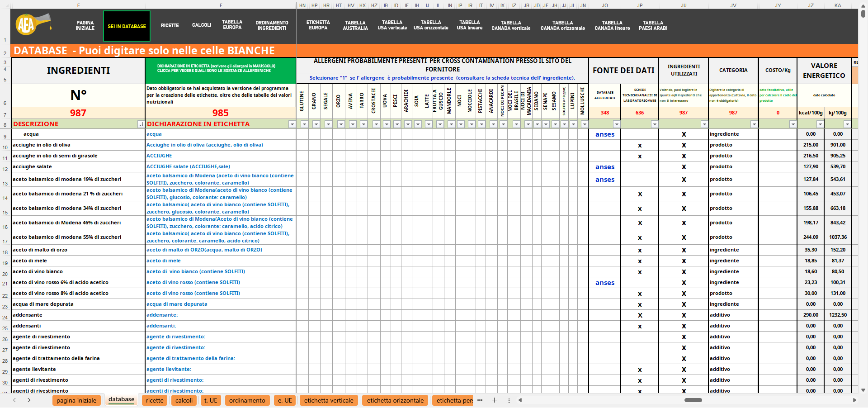This screenshot has width=868, height=408.
Task: Select the database sheet tab
Action: click(x=121, y=399)
